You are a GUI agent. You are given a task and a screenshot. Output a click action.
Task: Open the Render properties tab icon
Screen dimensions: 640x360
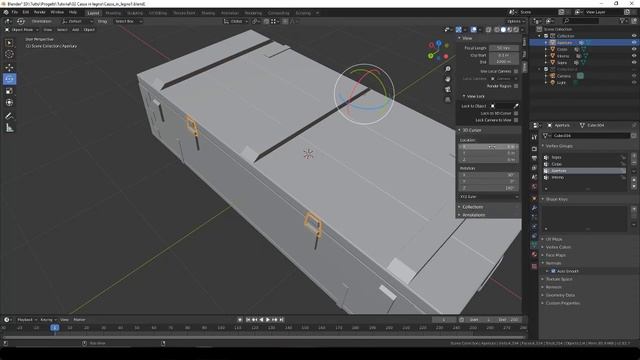tap(534, 149)
